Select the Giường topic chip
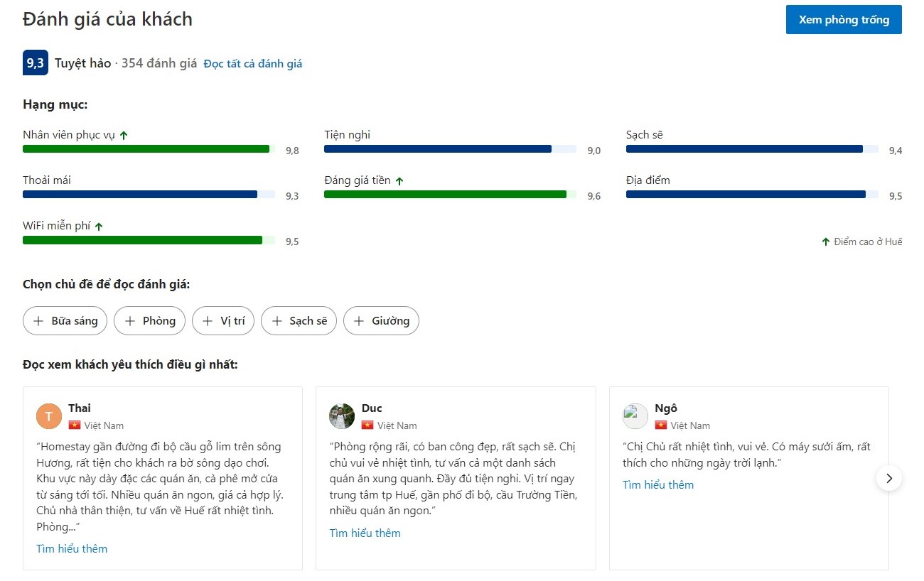 pyautogui.click(x=382, y=321)
